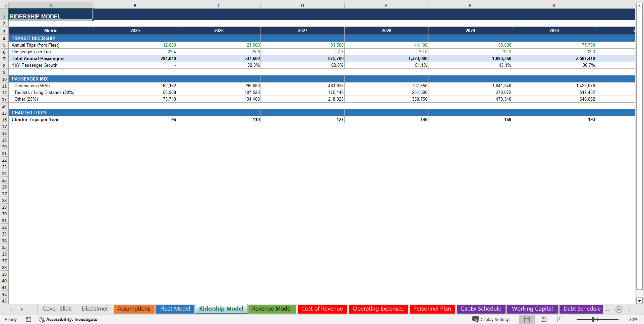Click the vertical scrollbar down arrow
The height and width of the screenshot is (324, 644).
click(640, 301)
